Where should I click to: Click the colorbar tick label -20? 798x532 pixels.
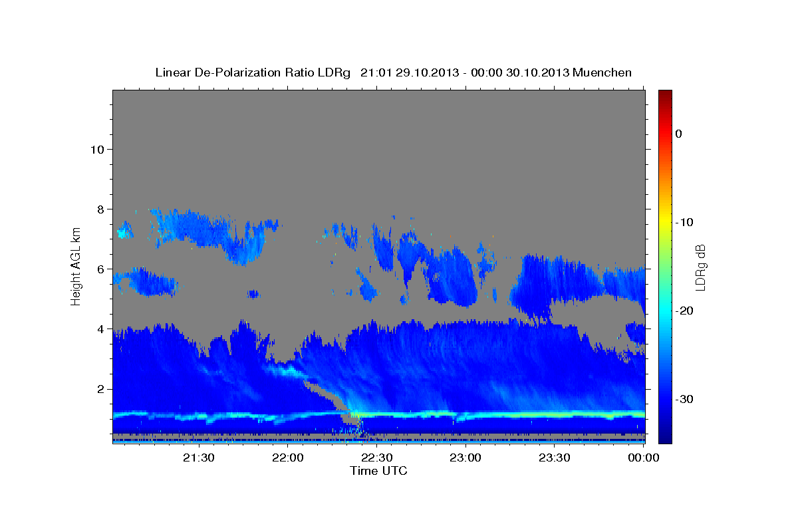click(x=684, y=311)
